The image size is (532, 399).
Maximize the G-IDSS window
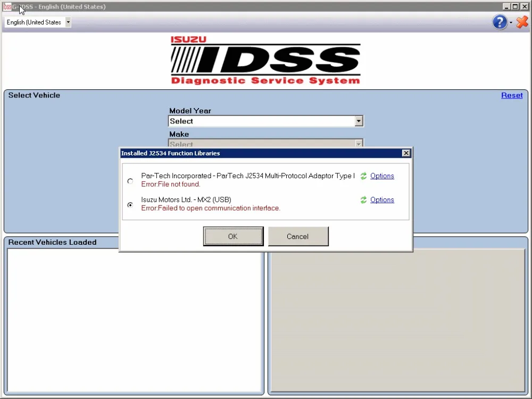(515, 6)
